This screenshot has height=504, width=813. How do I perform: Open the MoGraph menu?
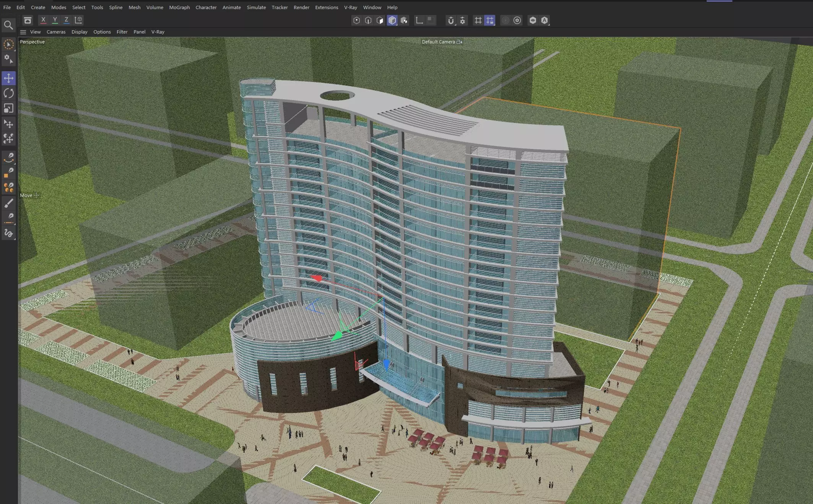coord(179,7)
